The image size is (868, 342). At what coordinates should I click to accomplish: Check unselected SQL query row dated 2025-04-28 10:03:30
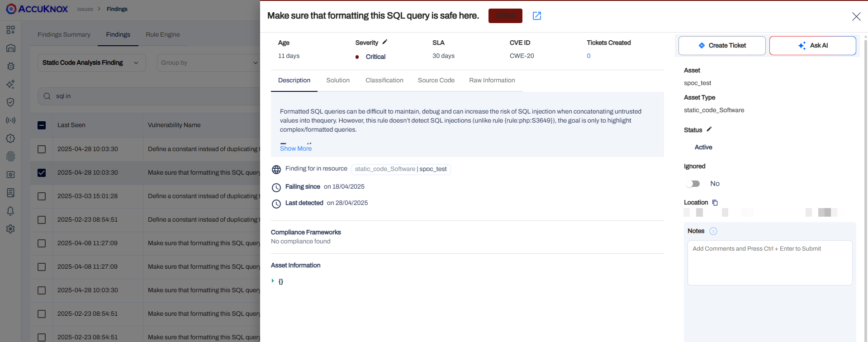(42, 290)
